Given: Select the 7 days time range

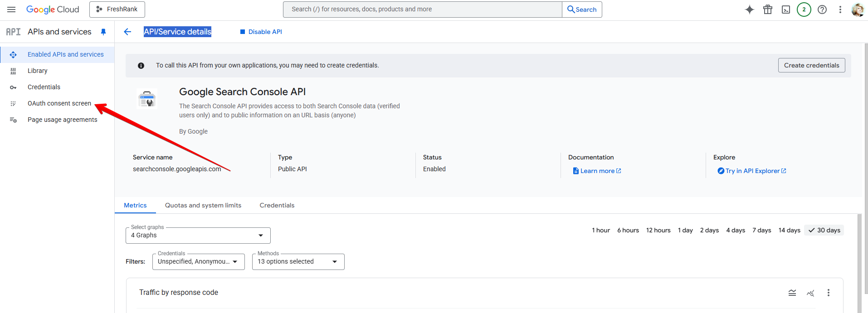Looking at the screenshot, I should click(762, 230).
